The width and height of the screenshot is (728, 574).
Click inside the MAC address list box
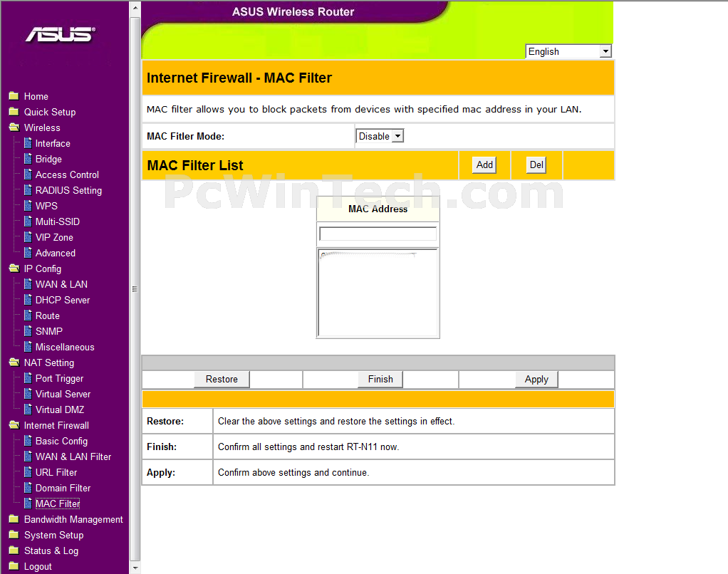378,293
